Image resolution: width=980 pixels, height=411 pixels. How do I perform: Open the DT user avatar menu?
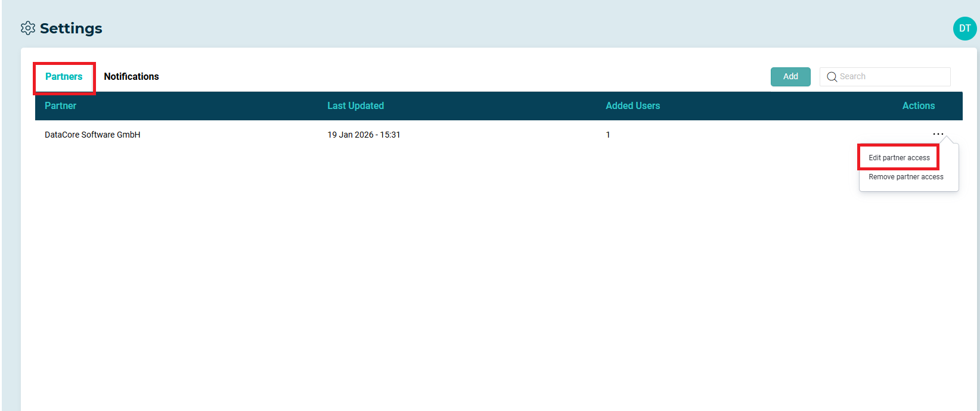(965, 29)
